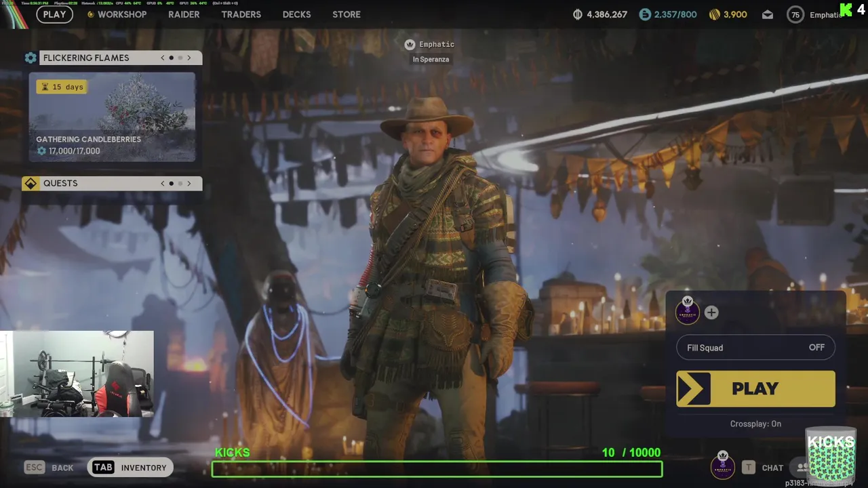
Task: Go to previous Flickering Flames page
Action: 163,58
